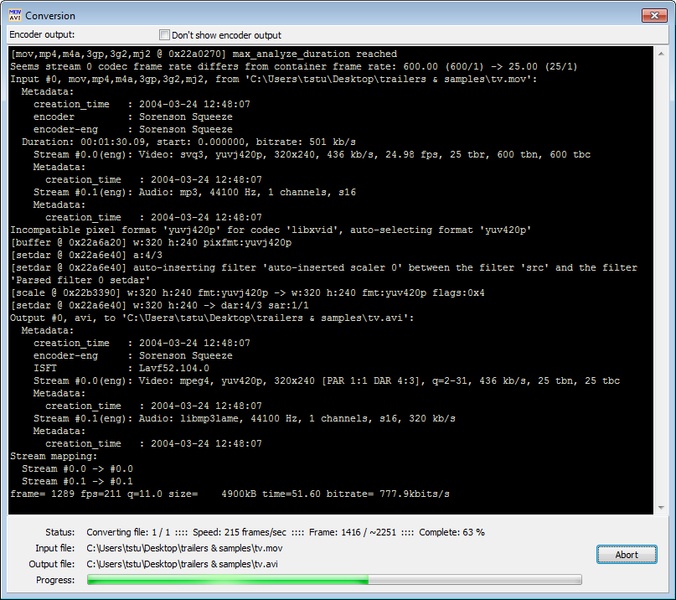The width and height of the screenshot is (676, 600).
Task: Enable Don't show encoder output checkbox
Action: pos(164,35)
